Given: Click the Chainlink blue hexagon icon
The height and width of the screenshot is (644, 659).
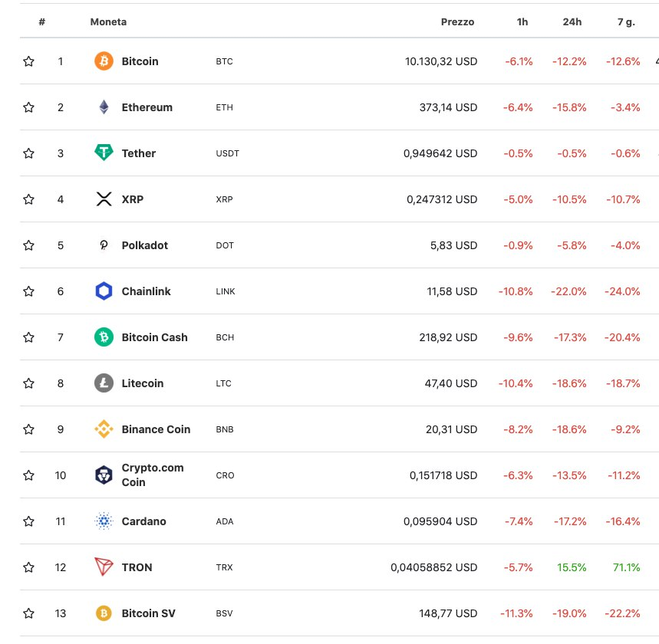Looking at the screenshot, I should click(104, 291).
